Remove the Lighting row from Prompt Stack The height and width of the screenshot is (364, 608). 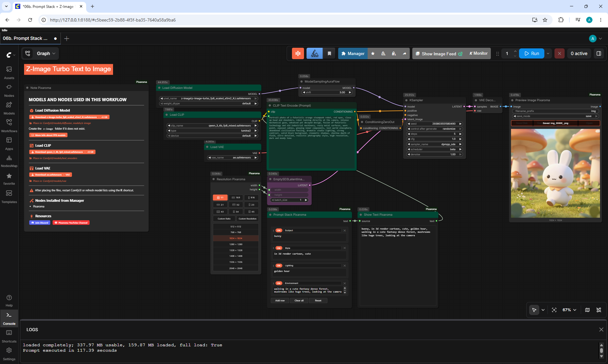tap(345, 266)
